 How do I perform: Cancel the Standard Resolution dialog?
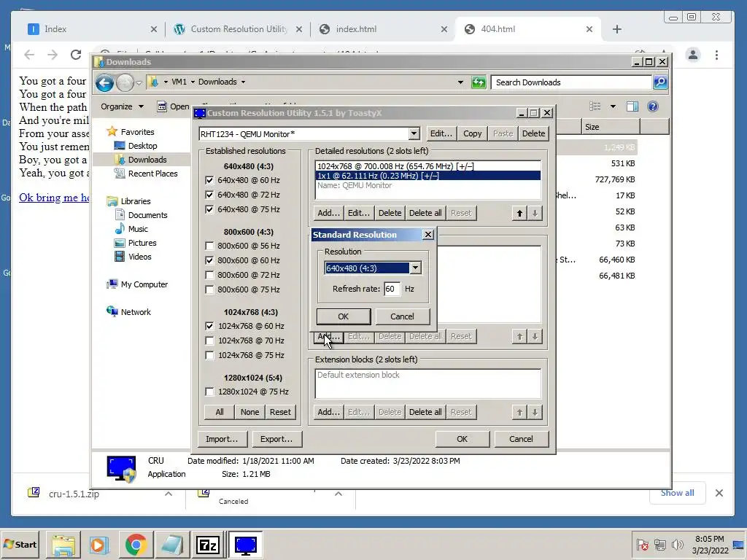[x=402, y=316]
